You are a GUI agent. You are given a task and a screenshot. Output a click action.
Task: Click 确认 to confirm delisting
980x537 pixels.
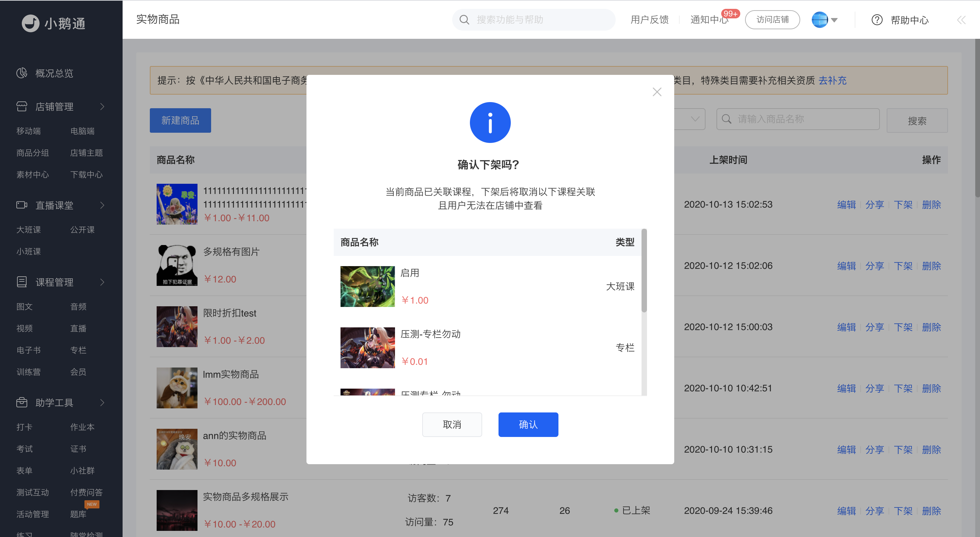tap(528, 424)
